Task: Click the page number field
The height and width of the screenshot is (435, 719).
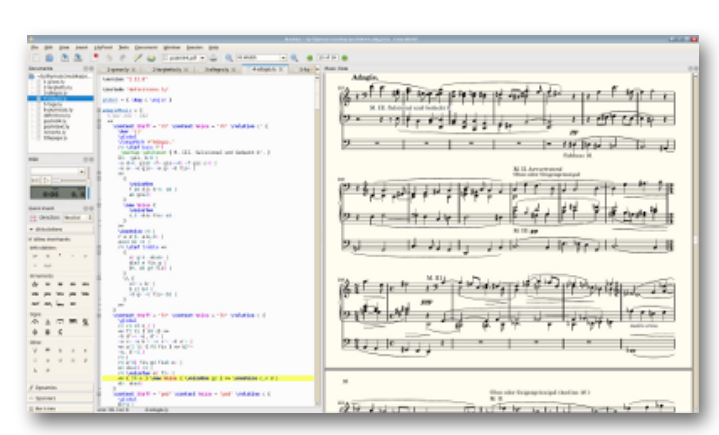Action: pos(327,58)
